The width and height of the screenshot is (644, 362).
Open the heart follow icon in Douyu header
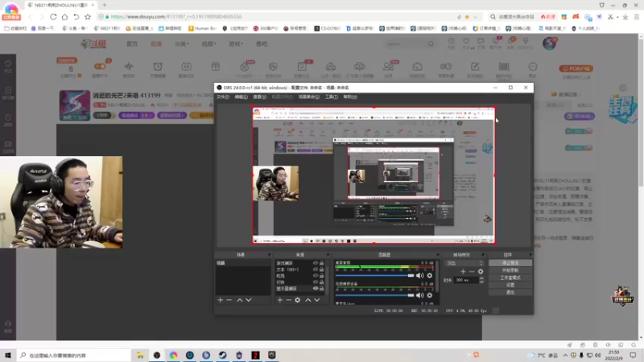[x=466, y=43]
